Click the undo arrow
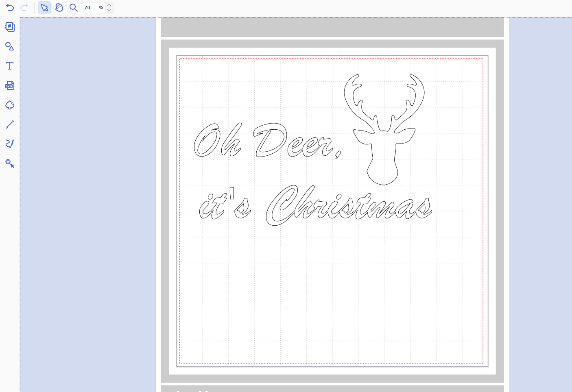This screenshot has width=572, height=392. [10, 8]
